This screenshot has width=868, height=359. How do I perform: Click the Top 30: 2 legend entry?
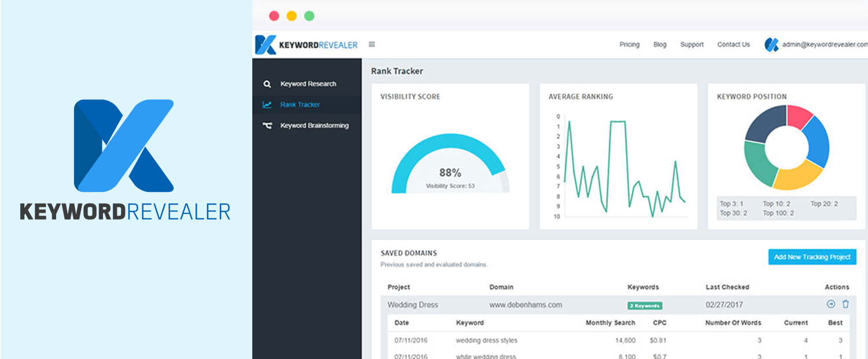click(x=733, y=213)
